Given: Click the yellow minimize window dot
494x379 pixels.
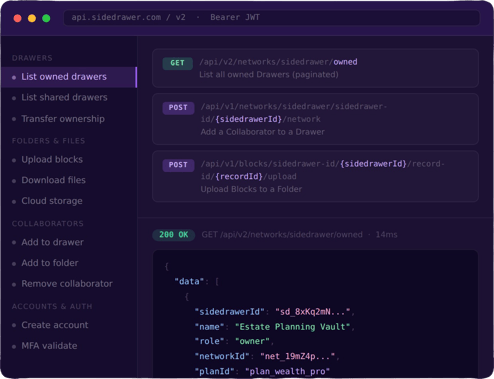Looking at the screenshot, I should [32, 18].
